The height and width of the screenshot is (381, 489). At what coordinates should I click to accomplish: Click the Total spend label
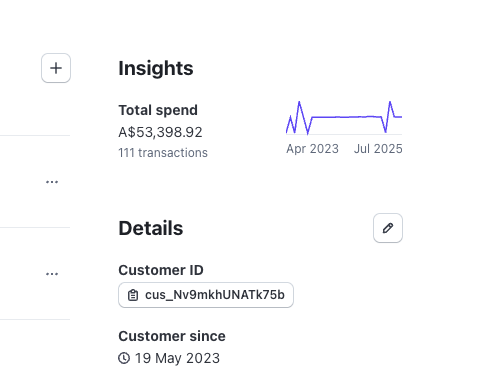(x=158, y=110)
